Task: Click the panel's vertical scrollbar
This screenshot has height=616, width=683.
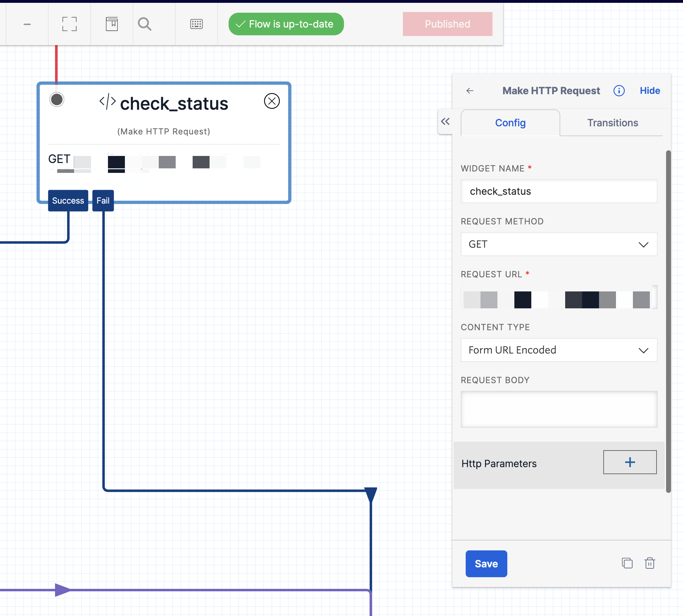Action: tap(668, 321)
